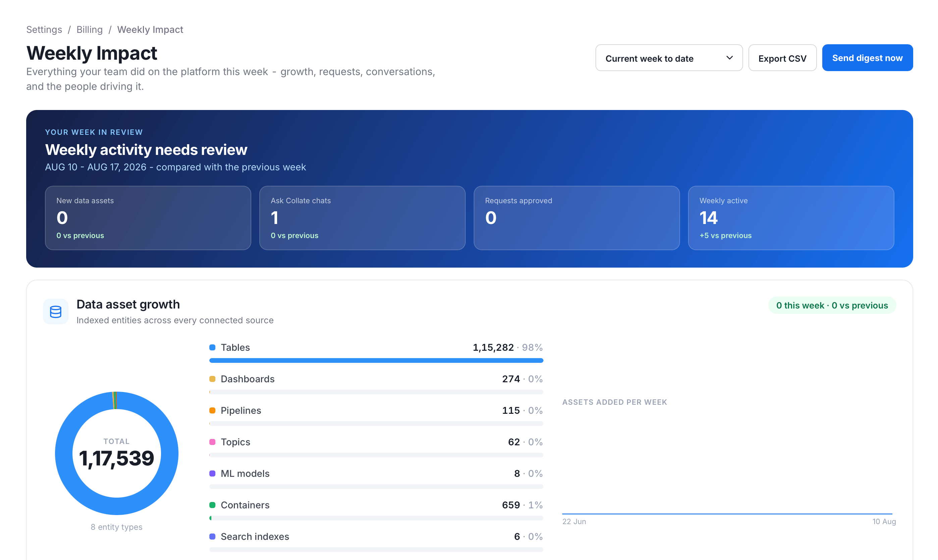Click the Dashboards row label
The height and width of the screenshot is (560, 938).
[248, 379]
